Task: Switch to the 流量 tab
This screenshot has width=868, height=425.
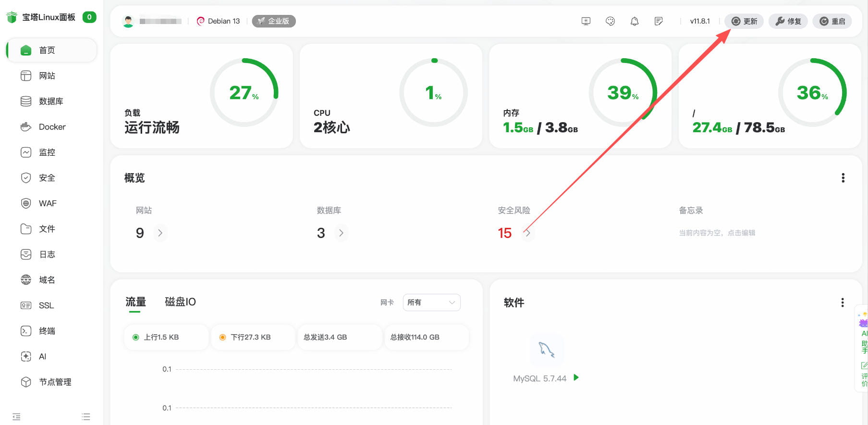Action: [135, 302]
